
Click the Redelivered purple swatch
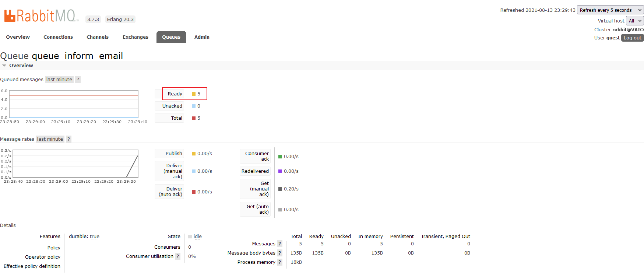[x=280, y=171]
